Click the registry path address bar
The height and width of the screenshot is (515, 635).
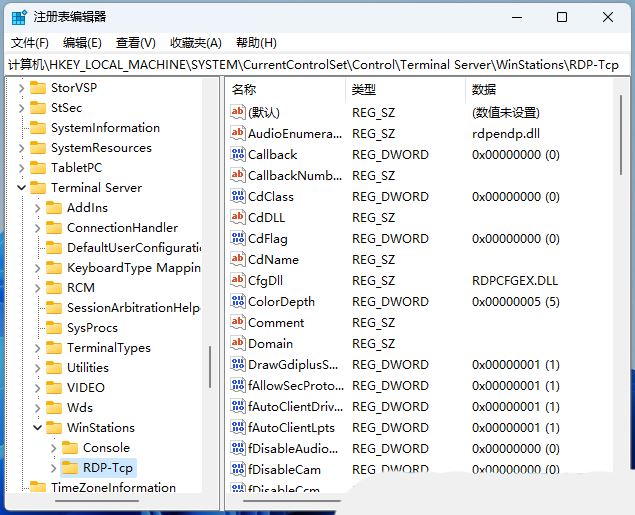[x=317, y=65]
